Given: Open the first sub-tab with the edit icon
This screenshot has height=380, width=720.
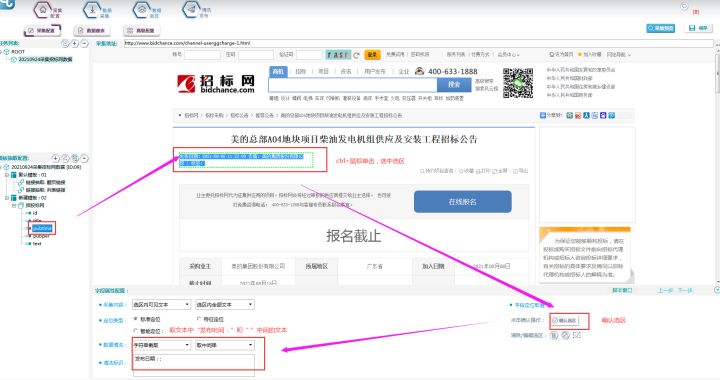Looking at the screenshot, I should [42, 30].
